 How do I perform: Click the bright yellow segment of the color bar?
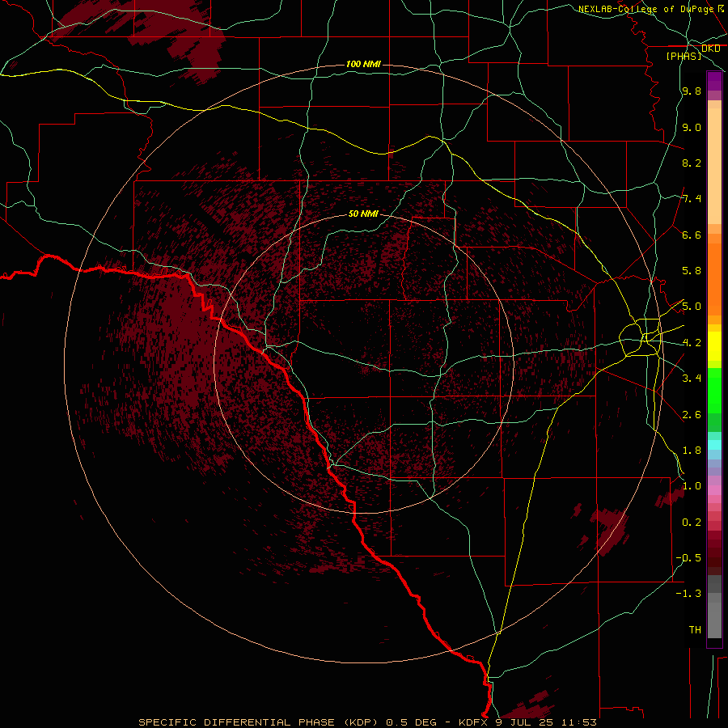tap(714, 346)
